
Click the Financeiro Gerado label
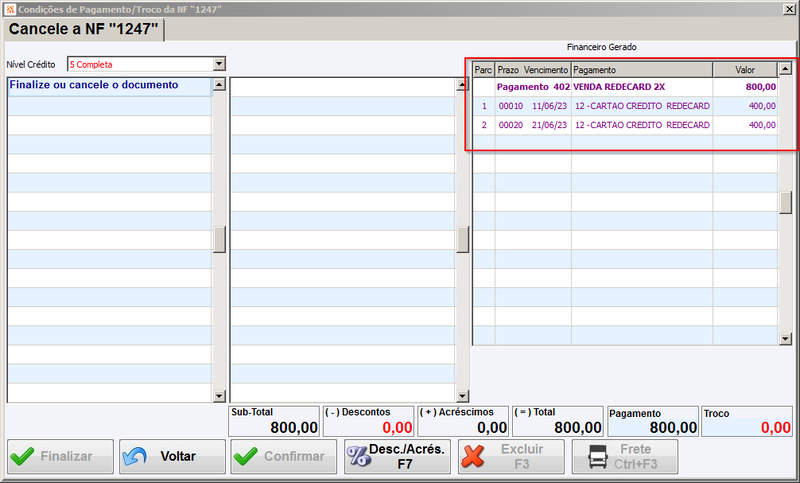602,47
